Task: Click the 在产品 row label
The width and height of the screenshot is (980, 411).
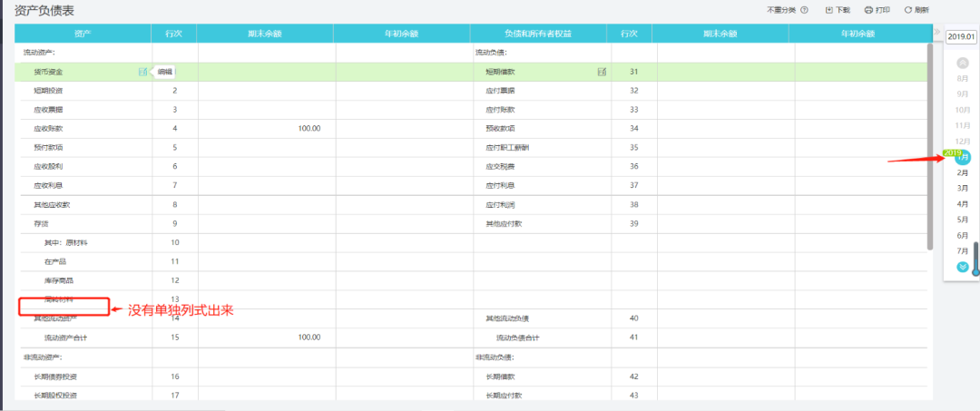Action: pyautogui.click(x=55, y=261)
